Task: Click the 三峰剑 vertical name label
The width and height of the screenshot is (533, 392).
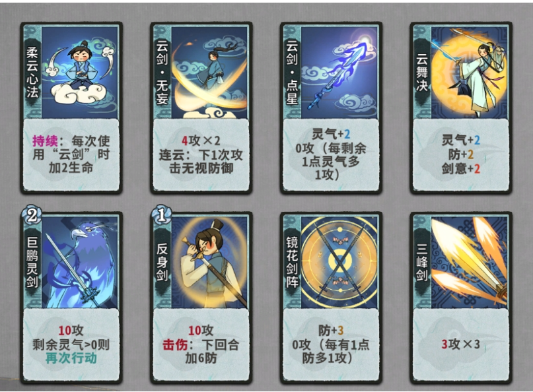Action: pyautogui.click(x=422, y=261)
